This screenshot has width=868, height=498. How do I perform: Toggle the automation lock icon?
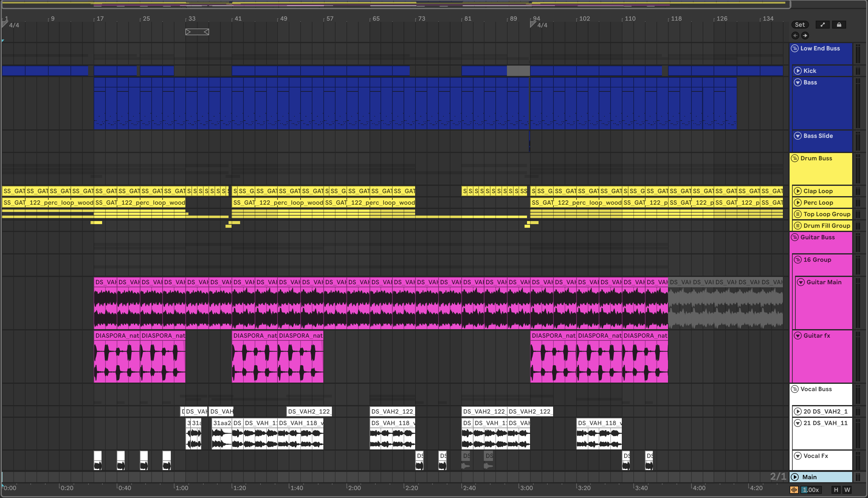(839, 25)
